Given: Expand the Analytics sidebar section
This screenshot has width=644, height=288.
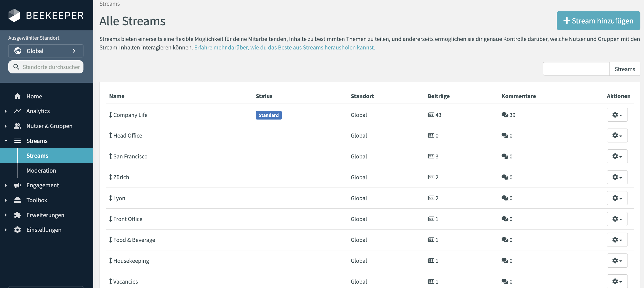Looking at the screenshot, I should pos(6,111).
